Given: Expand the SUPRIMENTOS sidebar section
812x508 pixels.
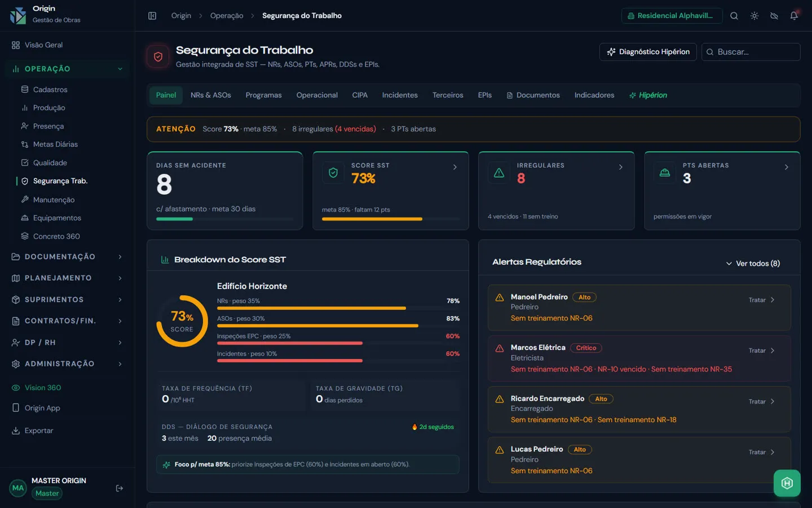Looking at the screenshot, I should [68, 300].
